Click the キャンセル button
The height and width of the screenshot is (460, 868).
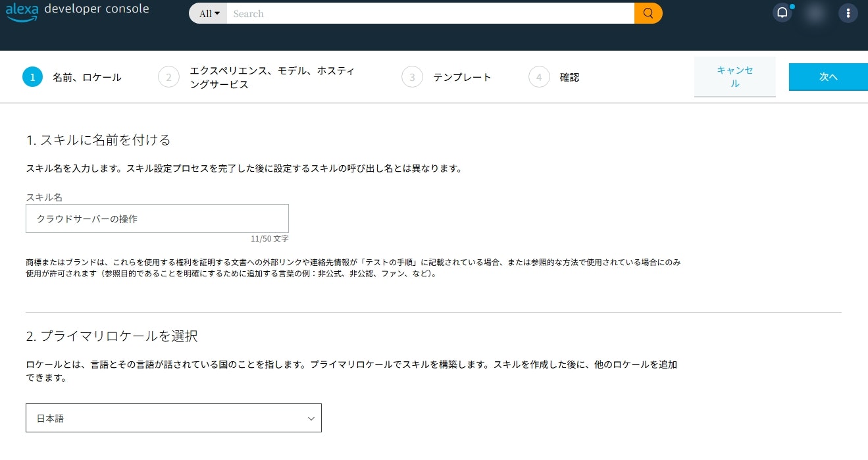[734, 76]
